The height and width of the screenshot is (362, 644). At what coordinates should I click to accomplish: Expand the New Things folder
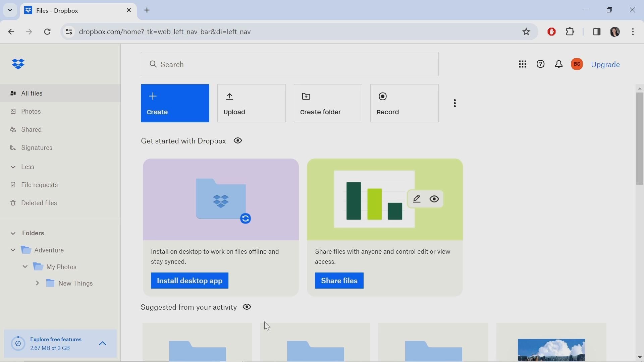click(38, 283)
